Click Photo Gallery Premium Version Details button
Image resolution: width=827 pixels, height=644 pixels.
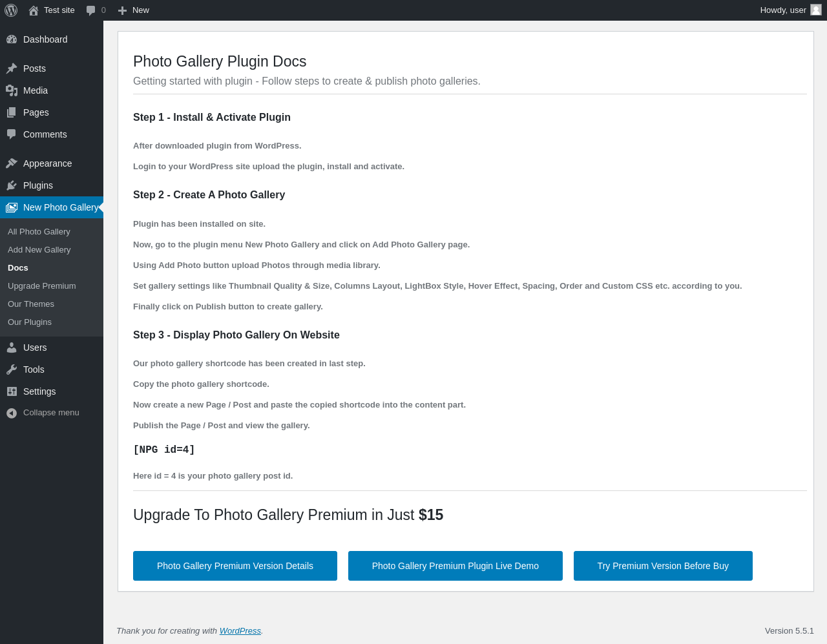point(235,566)
